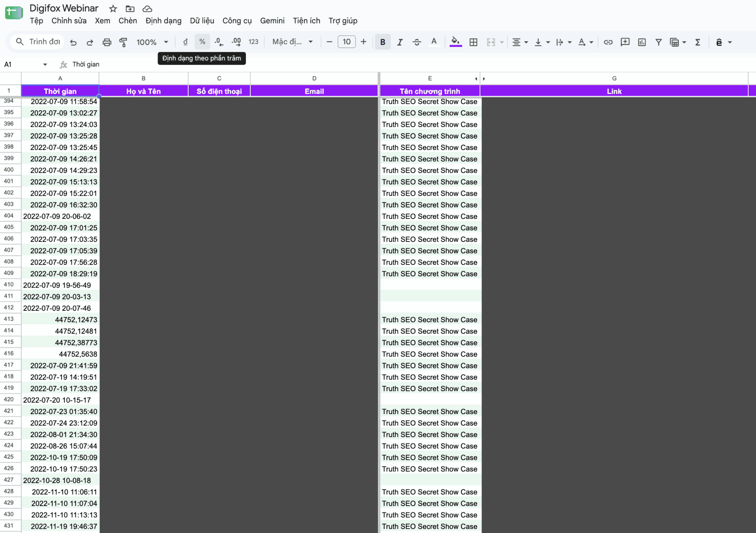Add a comment with the comment icon
Screen dimensions: 756x533
(x=625, y=42)
